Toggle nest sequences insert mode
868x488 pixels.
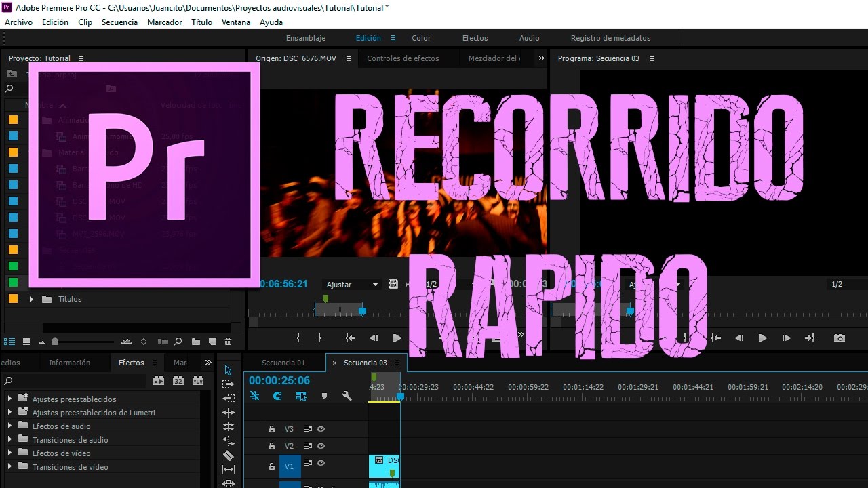pyautogui.click(x=255, y=396)
